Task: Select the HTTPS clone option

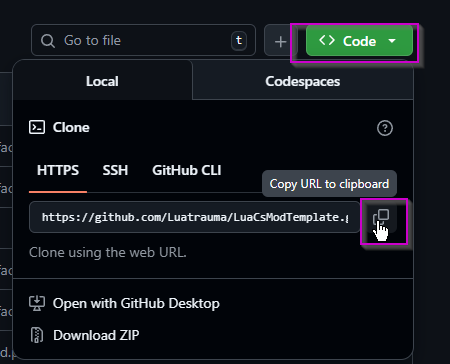Action: coord(58,170)
